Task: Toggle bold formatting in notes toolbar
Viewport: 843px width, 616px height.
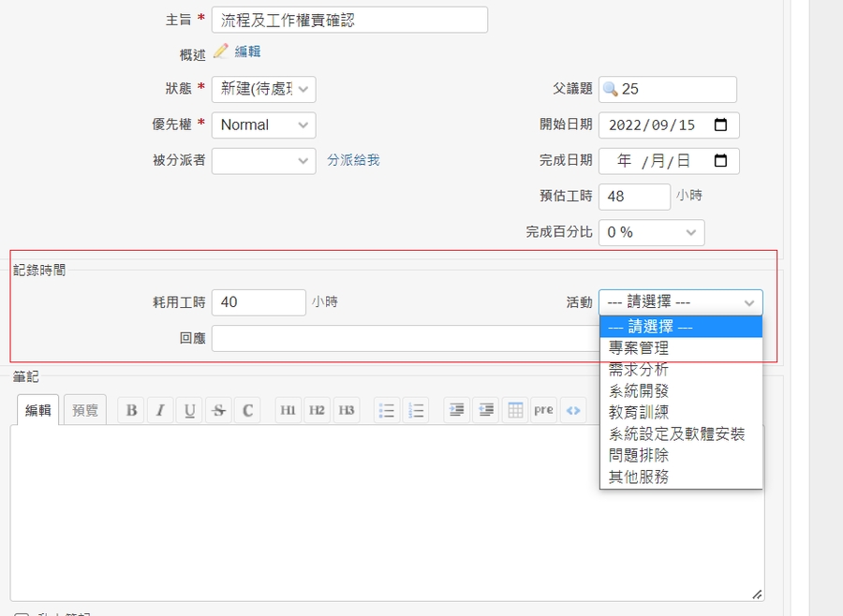Action: point(131,410)
